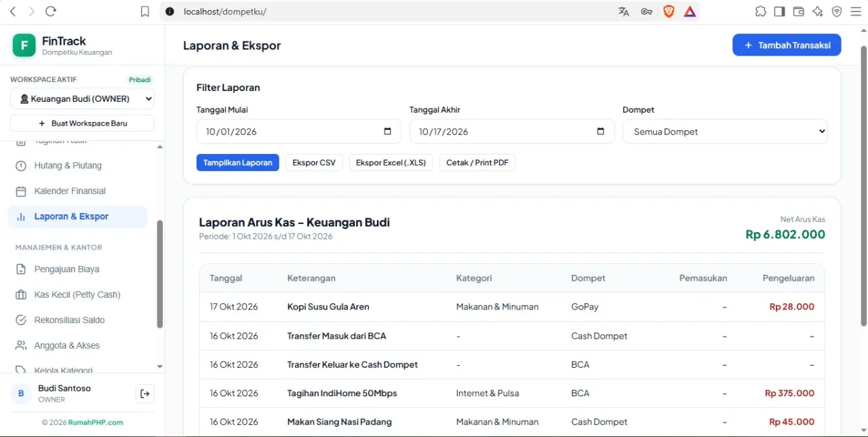Open the RumahPHP.com footer link
This screenshot has height=437, width=868.
pyautogui.click(x=96, y=422)
